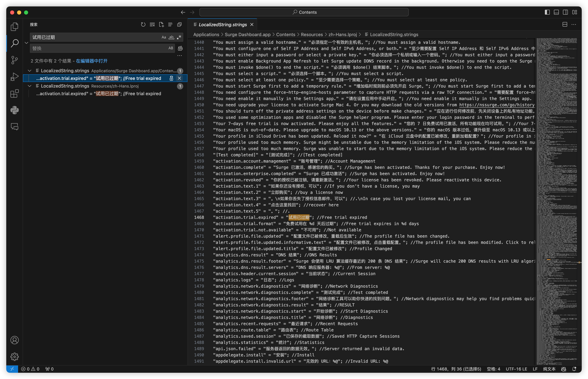The width and height of the screenshot is (588, 379).
Task: Open a new search editor
Action: [161, 25]
